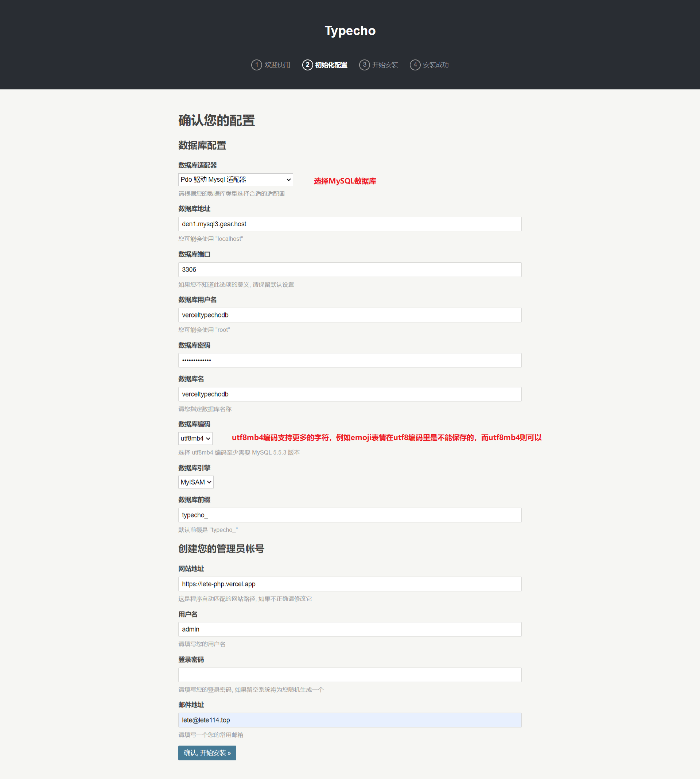Focus the database username field
Screen dimensions: 700x779
pos(350,315)
